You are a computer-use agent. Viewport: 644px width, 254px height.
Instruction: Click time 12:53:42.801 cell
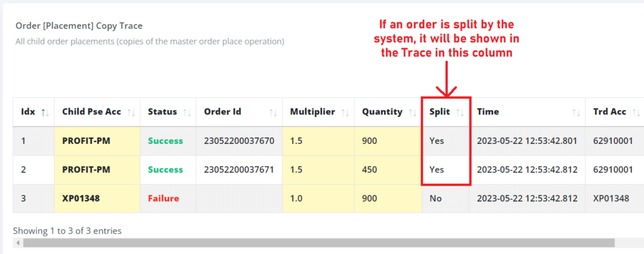[x=527, y=141]
